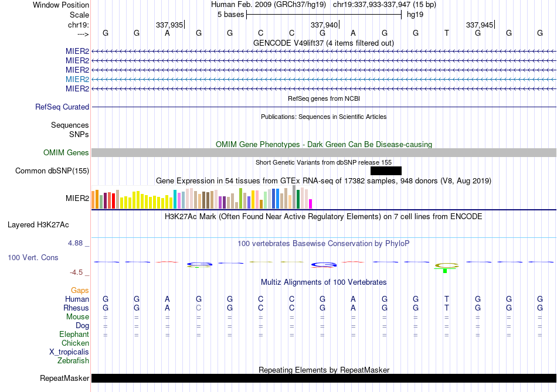Click the Multiz Alignments of 100 Vertebrates title
Image resolution: width=557 pixels, height=392 pixels.
[x=323, y=282]
